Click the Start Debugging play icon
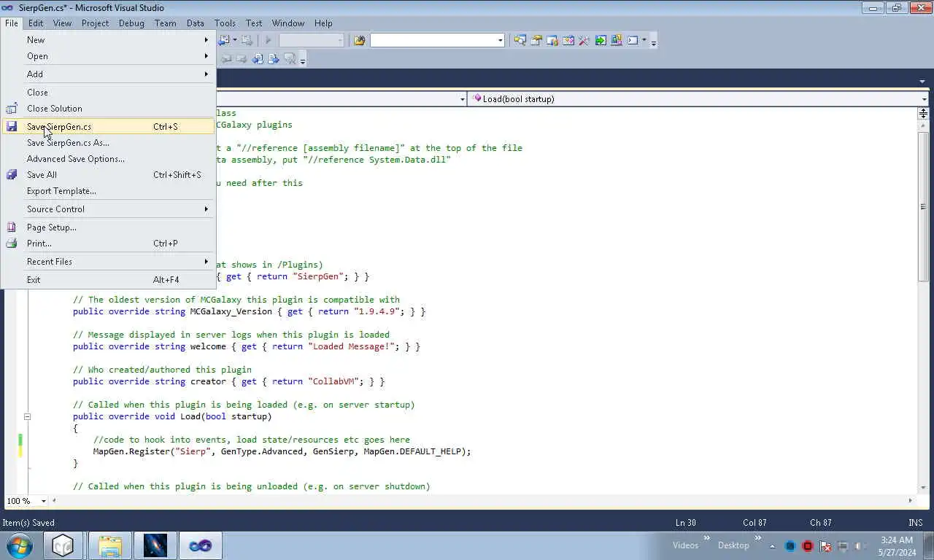The width and height of the screenshot is (934, 560). [268, 40]
